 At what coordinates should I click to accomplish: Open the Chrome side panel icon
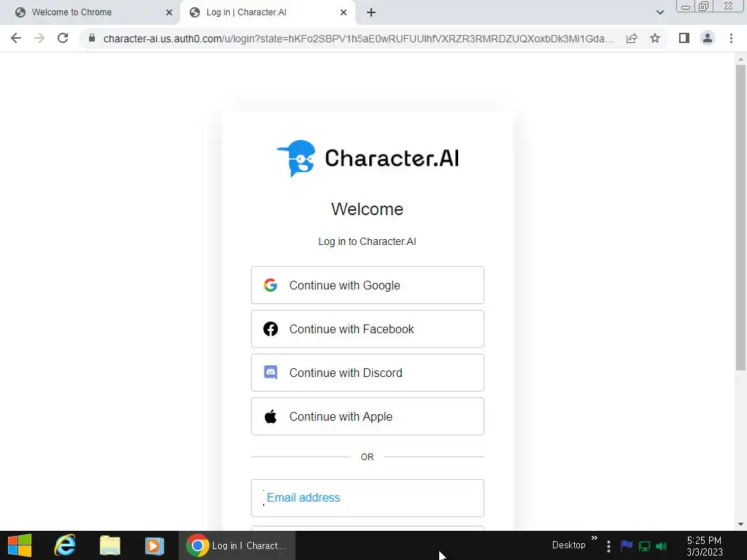coord(684,38)
